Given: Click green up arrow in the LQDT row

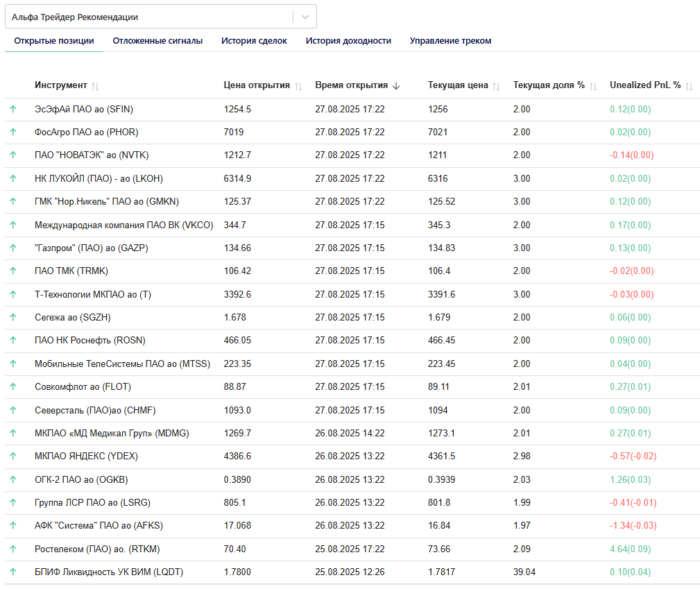Looking at the screenshot, I should point(12,572).
